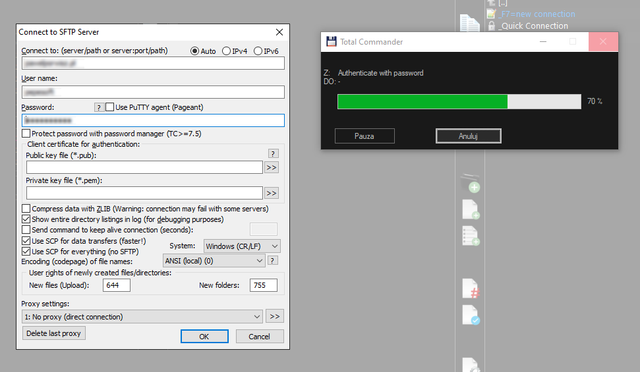
Task: Click the New files (Upload) 644 field
Action: (x=117, y=285)
